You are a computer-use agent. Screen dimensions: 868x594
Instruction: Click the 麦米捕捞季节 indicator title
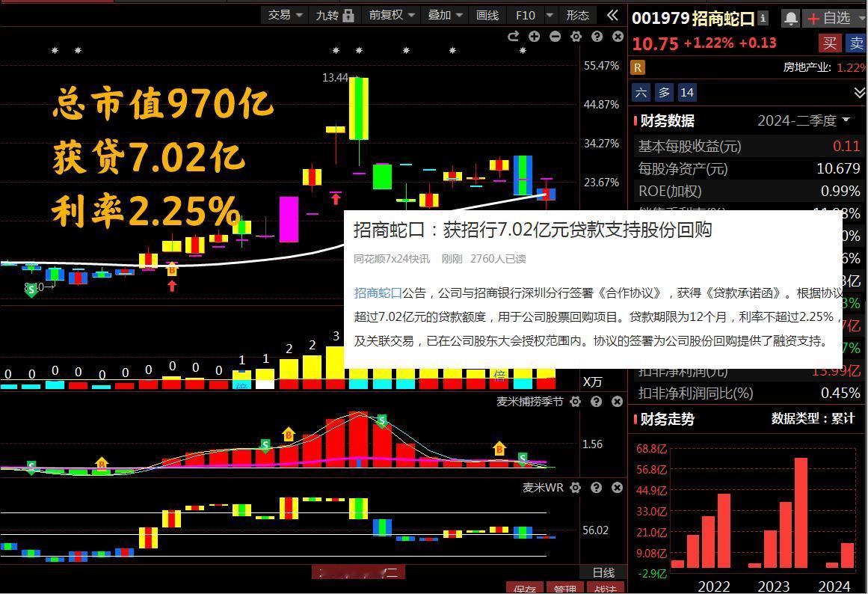(529, 402)
